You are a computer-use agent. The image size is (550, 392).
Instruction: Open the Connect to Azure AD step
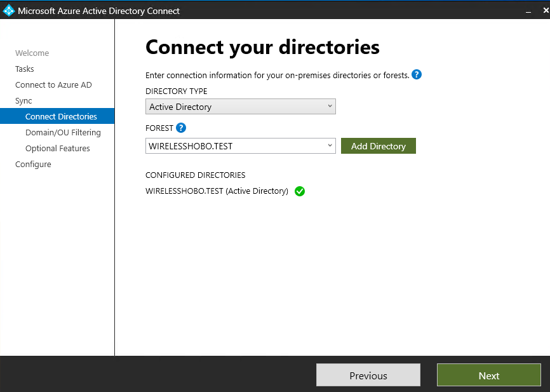coord(53,85)
